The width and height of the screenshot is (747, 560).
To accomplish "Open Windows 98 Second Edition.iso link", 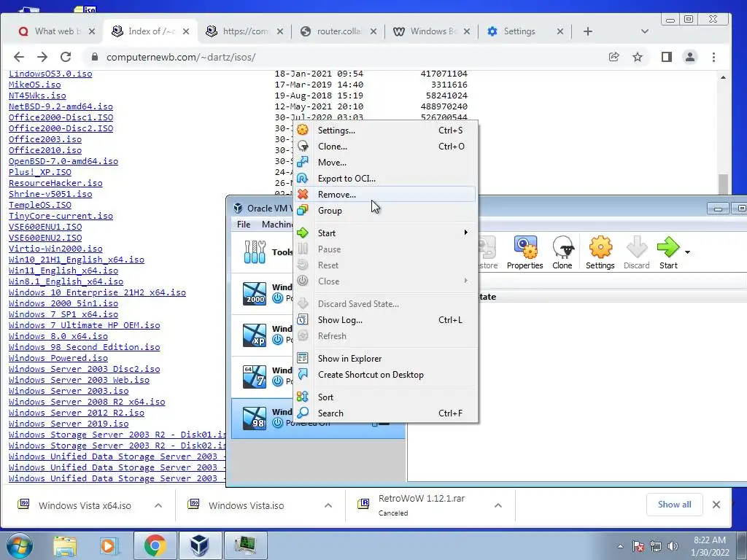I will (x=85, y=348).
